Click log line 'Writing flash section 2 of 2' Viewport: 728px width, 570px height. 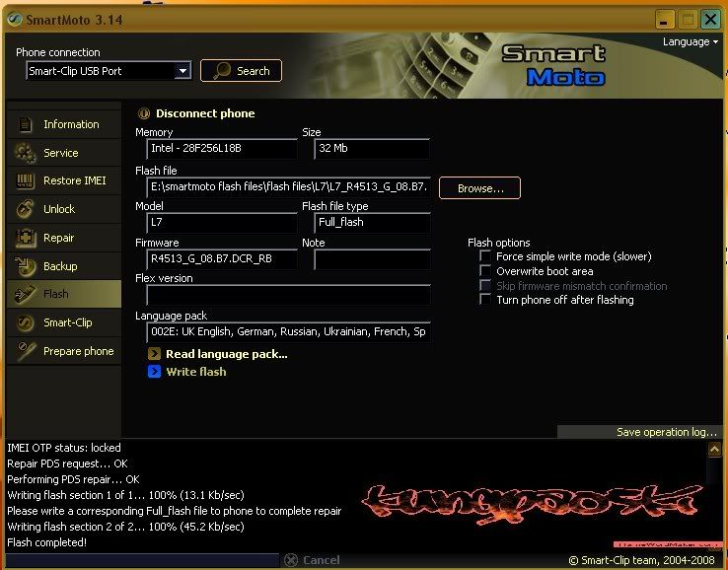pos(126,527)
